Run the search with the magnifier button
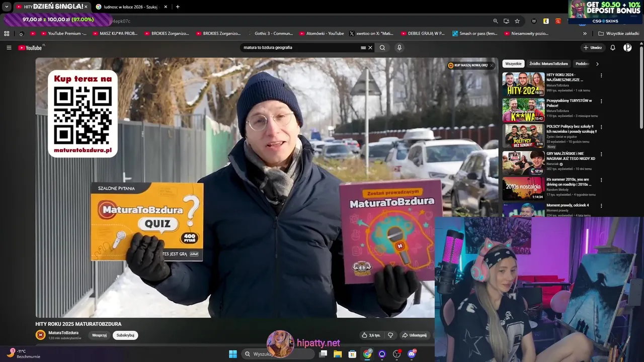Image resolution: width=644 pixels, height=362 pixels. click(x=382, y=48)
